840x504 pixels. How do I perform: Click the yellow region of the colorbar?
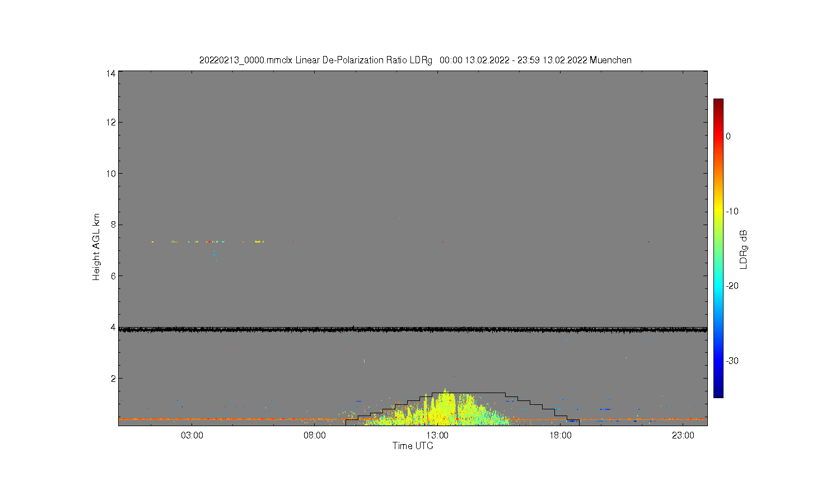click(718, 211)
